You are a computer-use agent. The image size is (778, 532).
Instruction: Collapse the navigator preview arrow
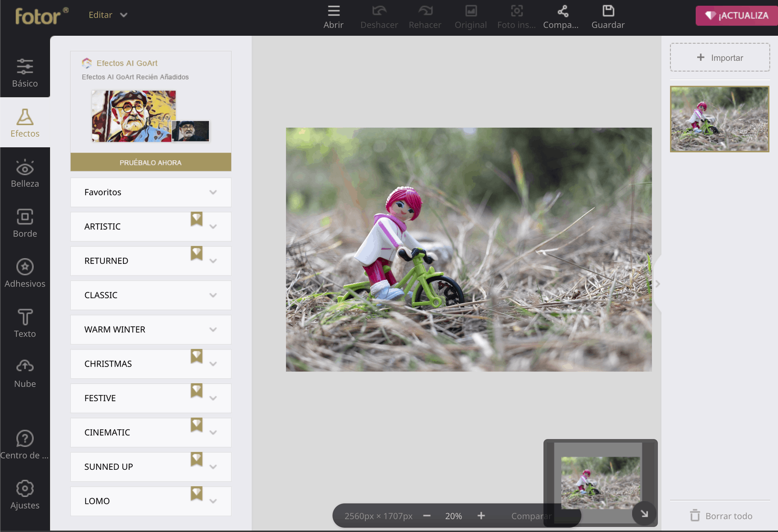coord(644,514)
